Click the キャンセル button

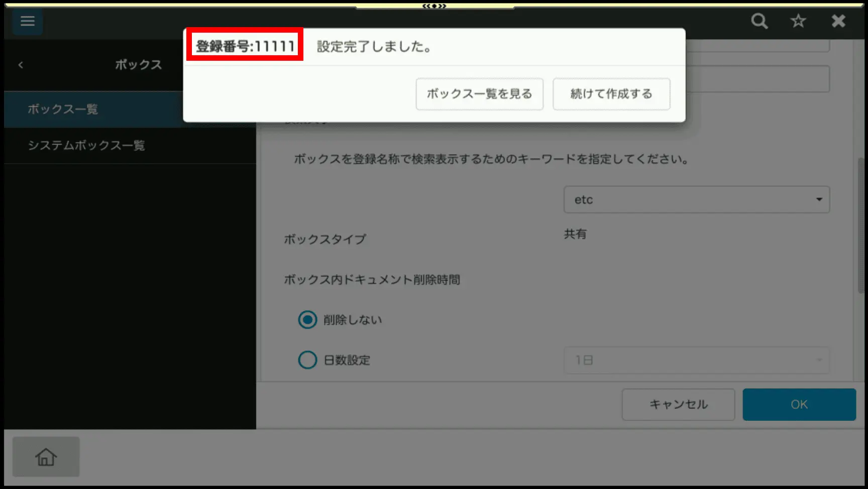point(678,405)
